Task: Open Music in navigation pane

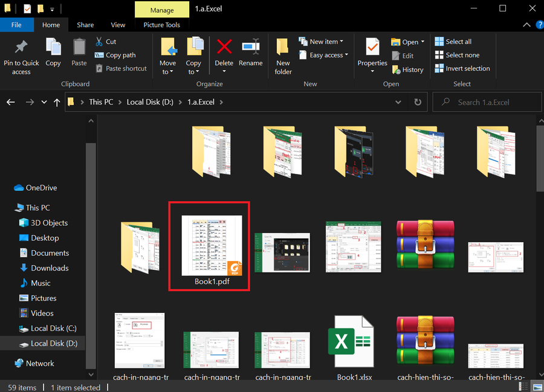Action: click(x=35, y=283)
